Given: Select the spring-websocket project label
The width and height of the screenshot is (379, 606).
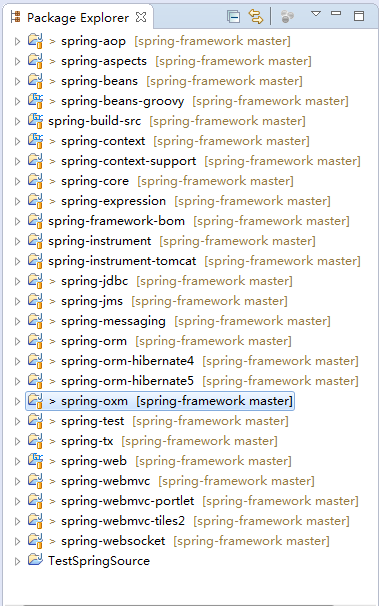Looking at the screenshot, I should pyautogui.click(x=113, y=541).
